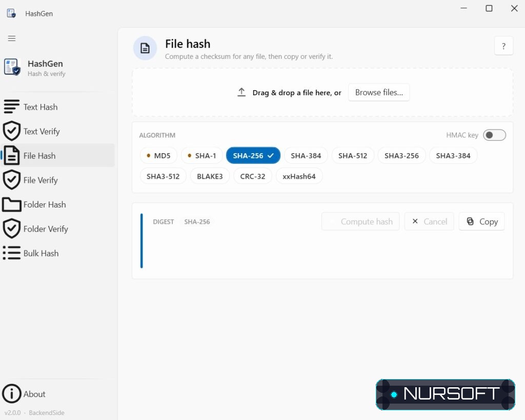This screenshot has height=420, width=525.
Task: Select the SHA-1 algorithm
Action: (x=202, y=156)
